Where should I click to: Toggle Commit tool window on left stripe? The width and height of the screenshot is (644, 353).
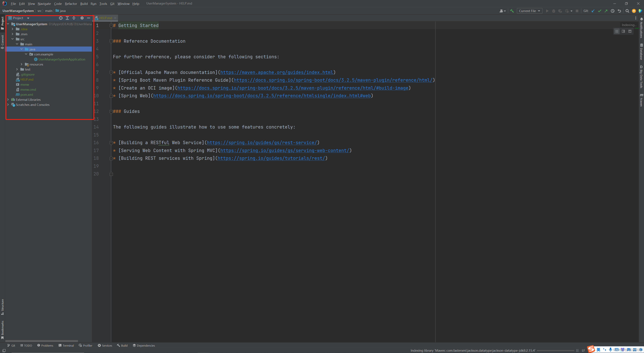[3, 42]
